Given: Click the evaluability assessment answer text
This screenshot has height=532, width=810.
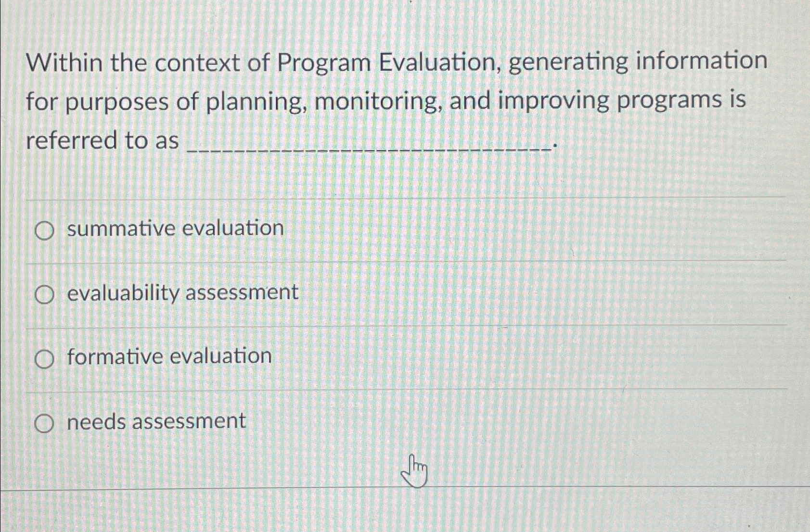Looking at the screenshot, I should click(182, 293).
